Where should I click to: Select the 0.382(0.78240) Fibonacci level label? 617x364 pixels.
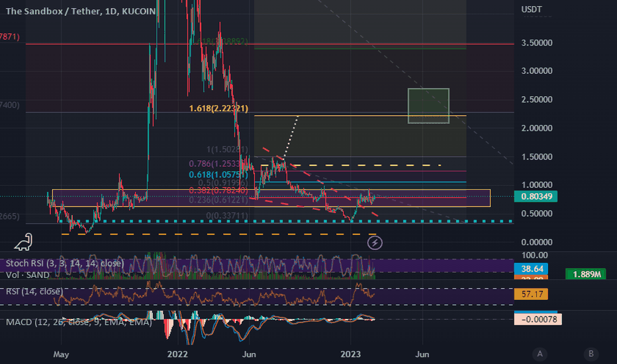coord(218,191)
